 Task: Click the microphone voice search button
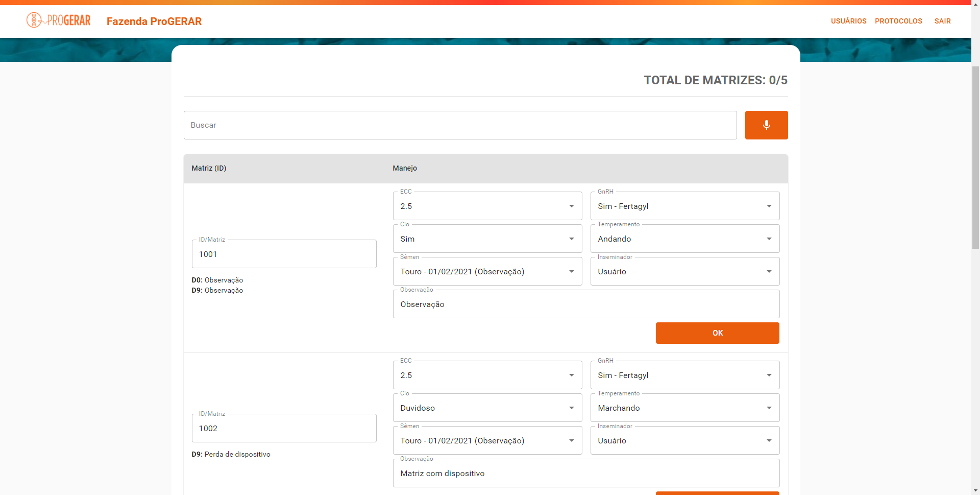point(766,125)
